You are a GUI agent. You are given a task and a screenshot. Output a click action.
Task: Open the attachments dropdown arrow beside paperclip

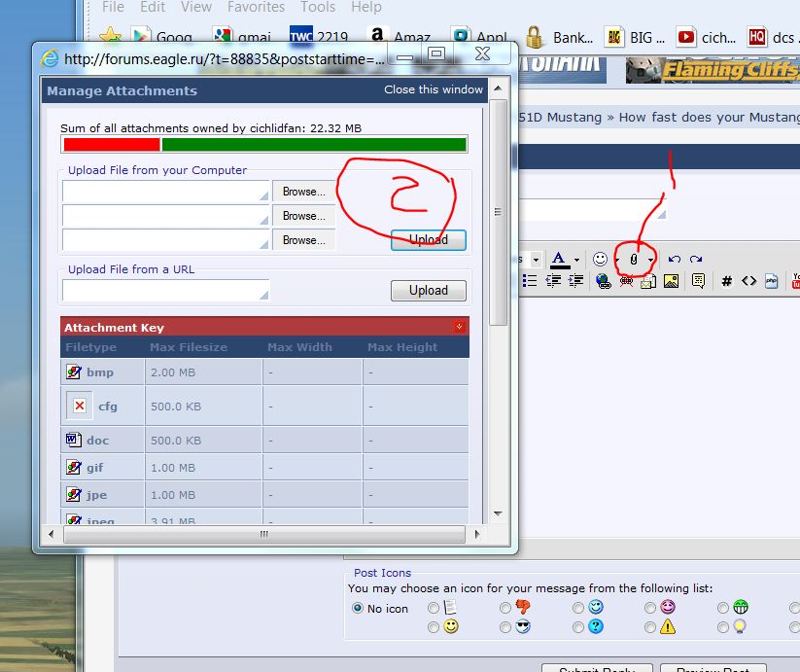click(x=650, y=260)
